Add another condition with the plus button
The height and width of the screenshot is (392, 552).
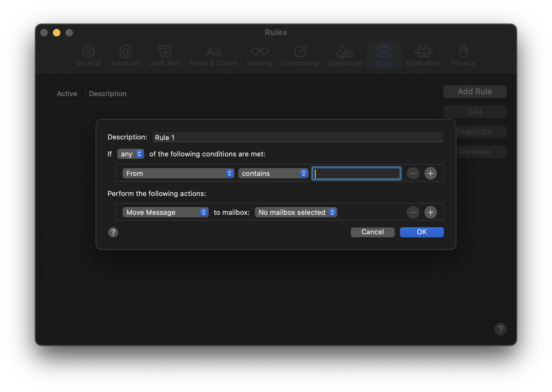(430, 173)
